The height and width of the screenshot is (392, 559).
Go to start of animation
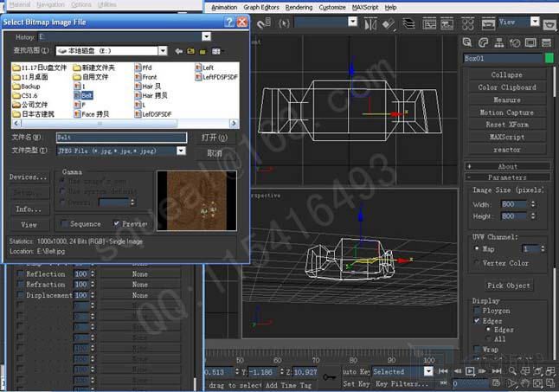pos(443,371)
